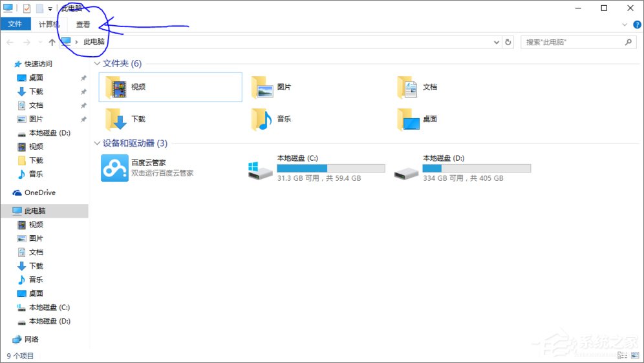Click 此电脑 in the address bar
Image resolution: width=644 pixels, height=363 pixels.
click(94, 42)
